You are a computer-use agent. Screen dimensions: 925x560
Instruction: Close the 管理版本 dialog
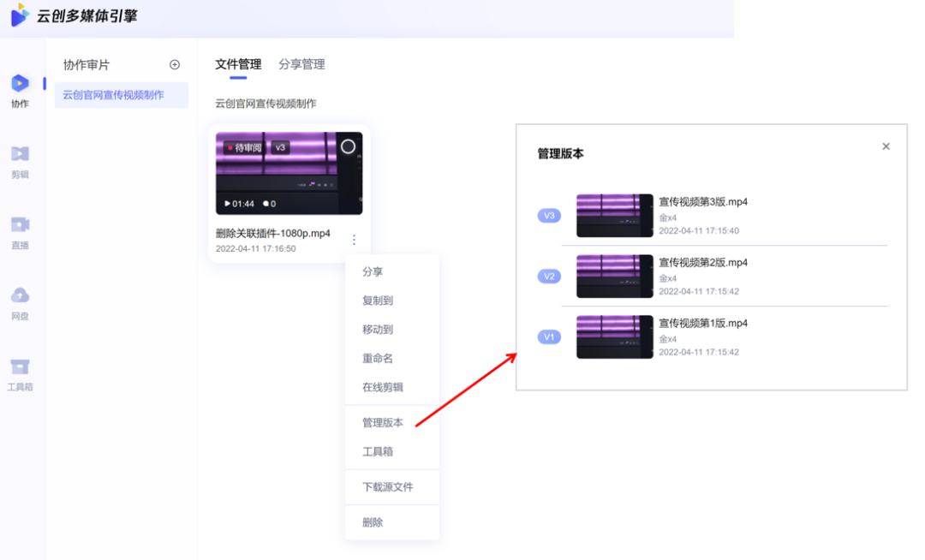pyautogui.click(x=886, y=146)
